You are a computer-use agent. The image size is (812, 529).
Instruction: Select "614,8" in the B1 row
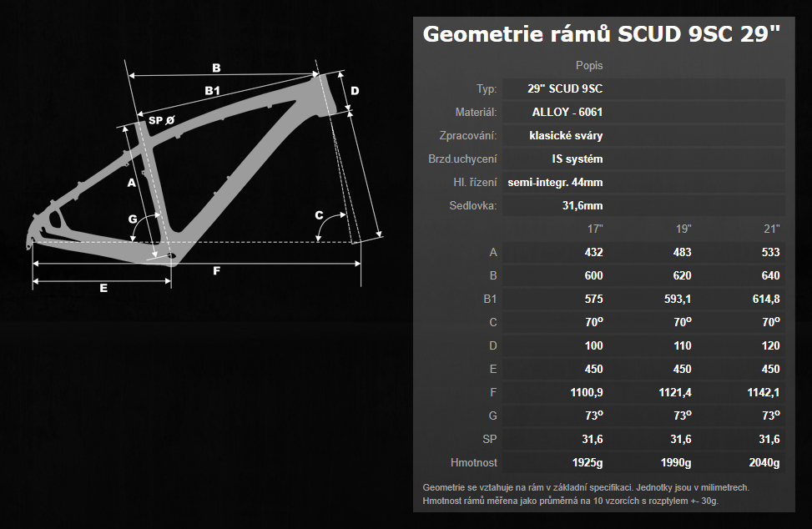point(766,299)
